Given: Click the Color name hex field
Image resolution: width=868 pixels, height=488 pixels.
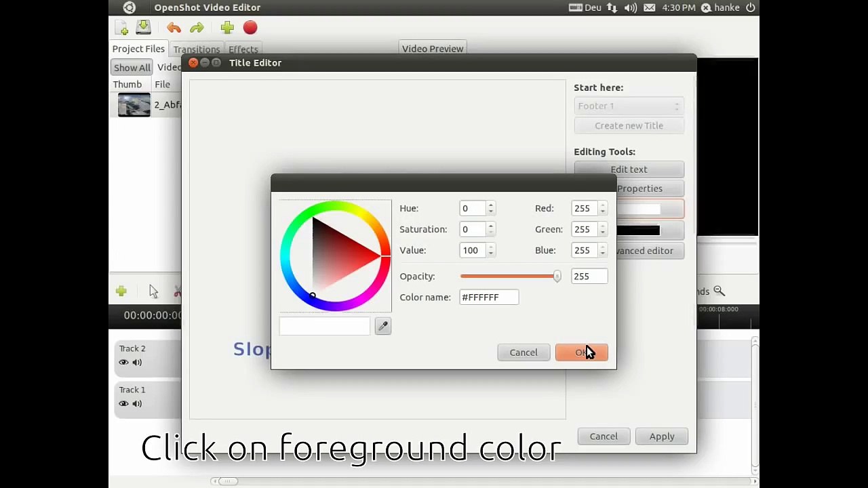Looking at the screenshot, I should click(489, 298).
